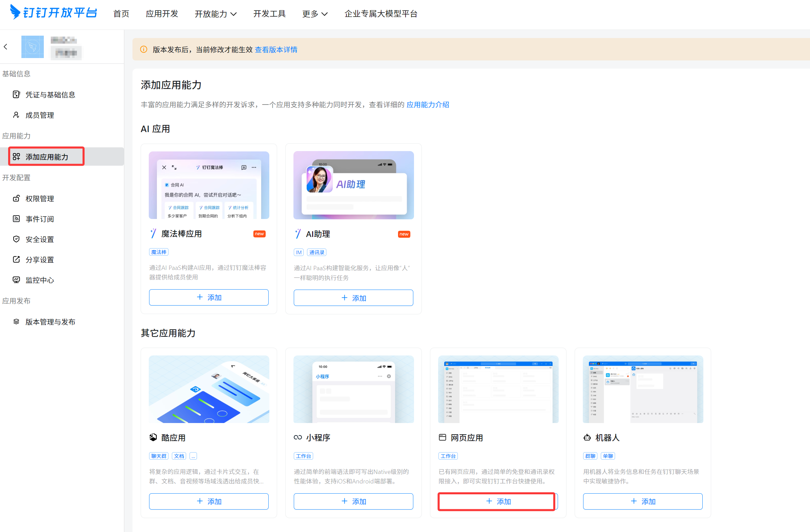Click the 凭证与基础信息 icon
Screen dimensions: 810x532
(x=16, y=95)
